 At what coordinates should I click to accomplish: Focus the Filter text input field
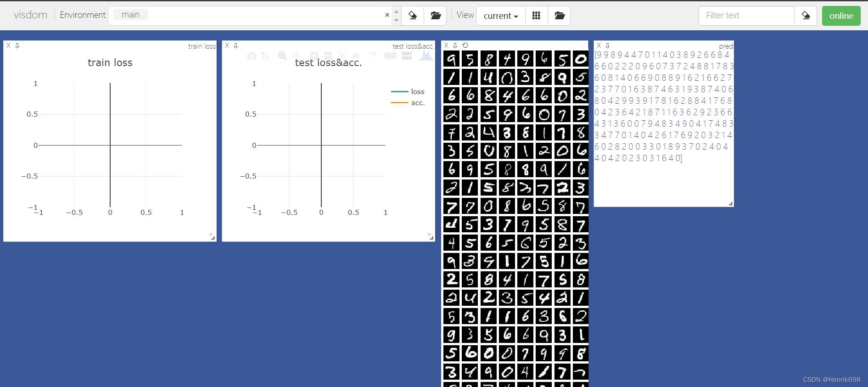click(x=746, y=16)
